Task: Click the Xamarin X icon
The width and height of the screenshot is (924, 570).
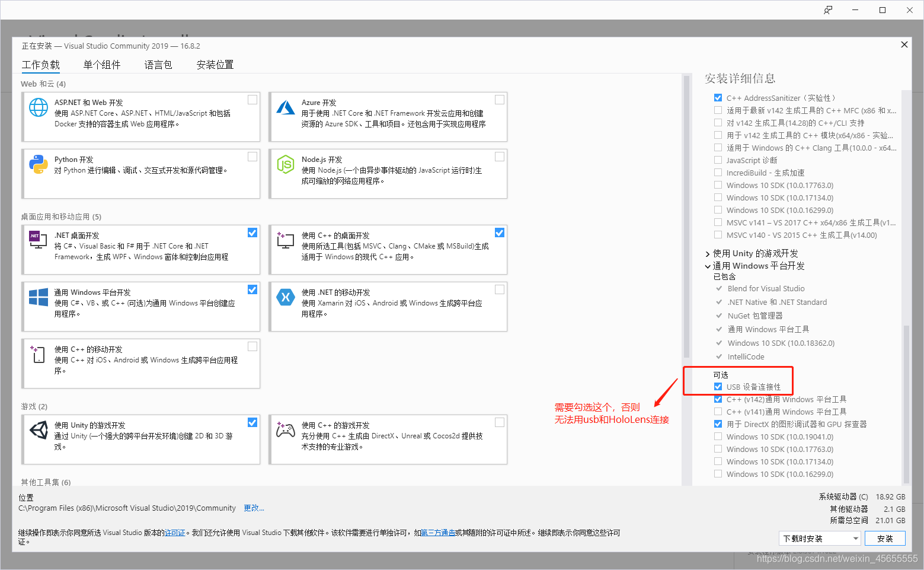Action: tap(286, 297)
